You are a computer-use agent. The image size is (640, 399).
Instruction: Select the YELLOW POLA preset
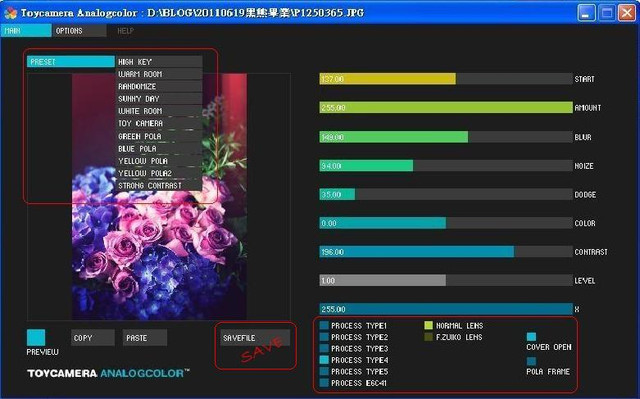[x=159, y=161]
